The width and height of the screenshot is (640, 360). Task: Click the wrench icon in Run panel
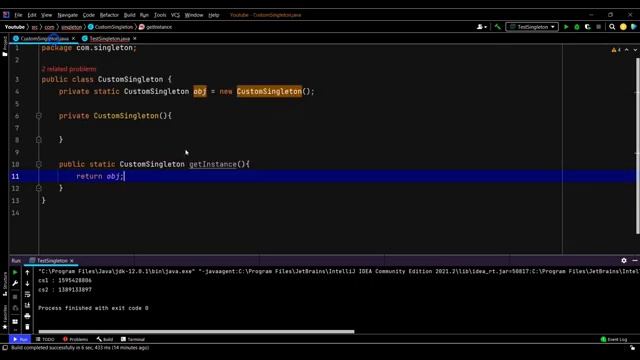pyautogui.click(x=15, y=283)
